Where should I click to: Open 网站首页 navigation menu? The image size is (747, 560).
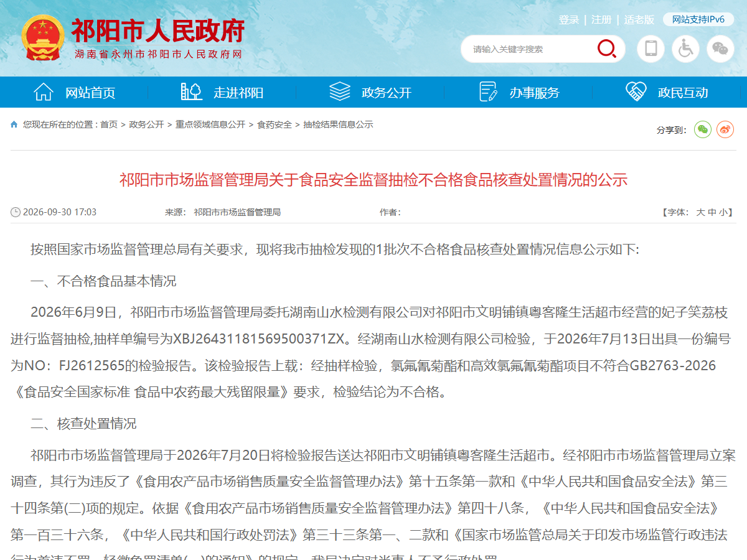(x=90, y=93)
